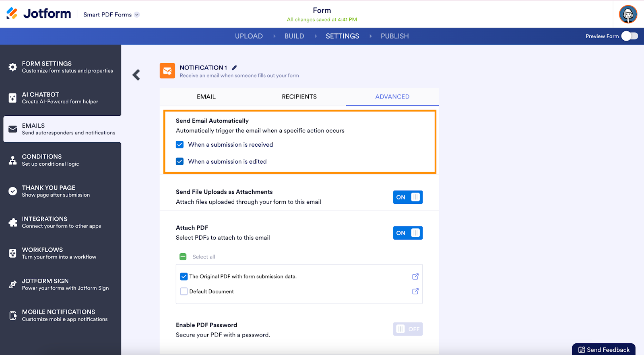Click the user avatar in the top corner
The height and width of the screenshot is (355, 644).
628,14
